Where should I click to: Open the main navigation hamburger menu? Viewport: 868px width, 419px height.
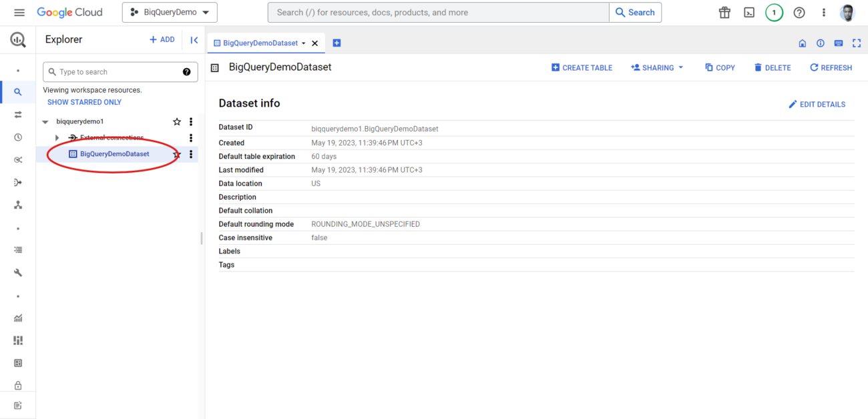[x=19, y=12]
